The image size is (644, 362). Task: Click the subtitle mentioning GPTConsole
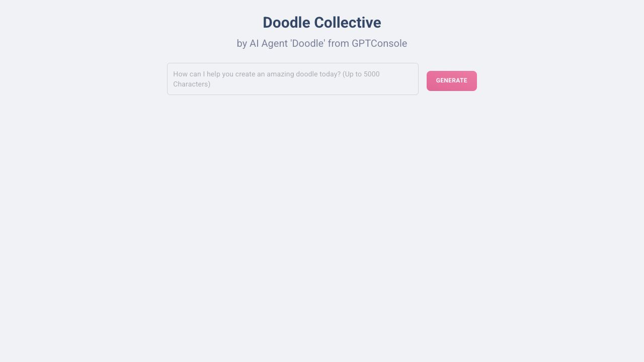tap(321, 44)
